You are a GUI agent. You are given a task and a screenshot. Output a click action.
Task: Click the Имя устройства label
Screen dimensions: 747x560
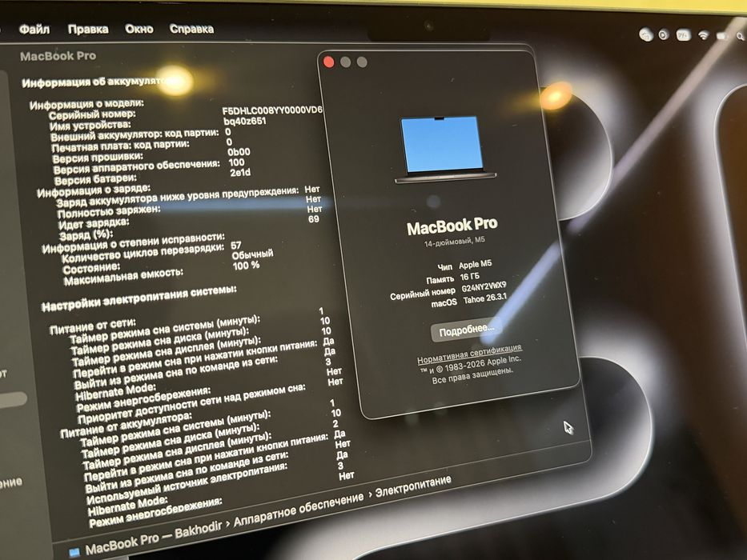pos(90,126)
